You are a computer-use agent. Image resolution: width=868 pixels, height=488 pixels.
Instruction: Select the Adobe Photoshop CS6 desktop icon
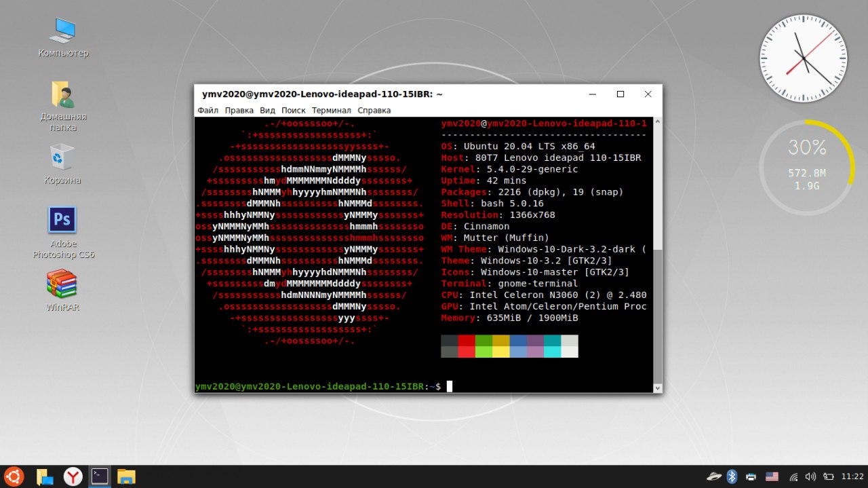[63, 232]
